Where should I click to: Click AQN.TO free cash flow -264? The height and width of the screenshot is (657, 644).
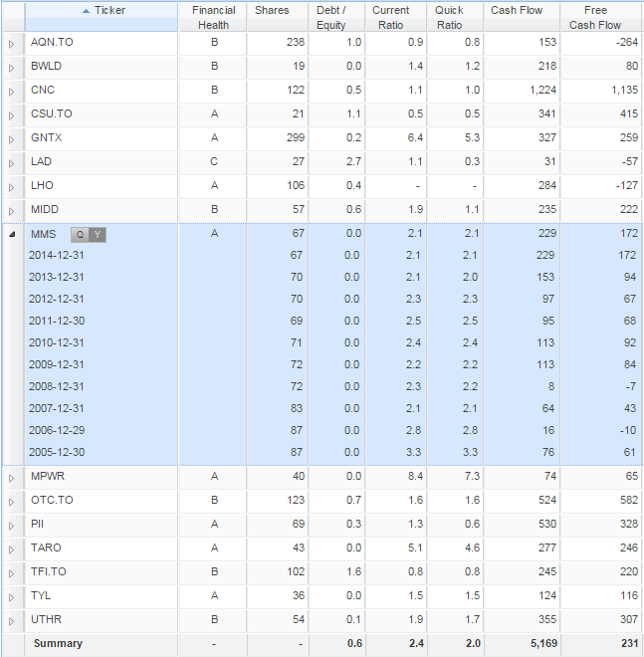[x=626, y=43]
